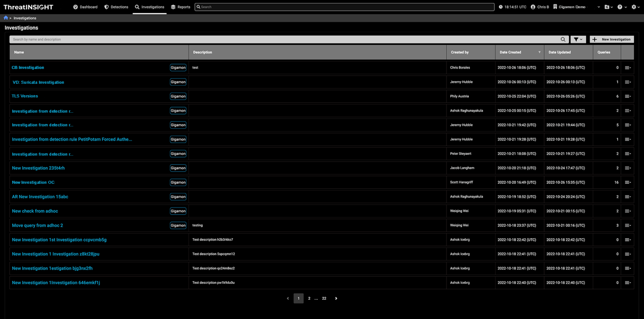Click the UTC clock icon
Image resolution: width=644 pixels, height=319 pixels.
500,7
